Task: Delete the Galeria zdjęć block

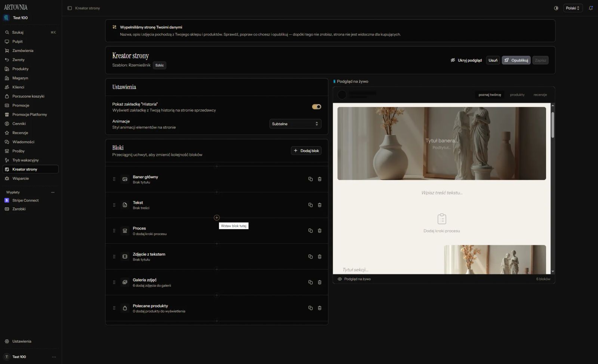Action: click(320, 282)
